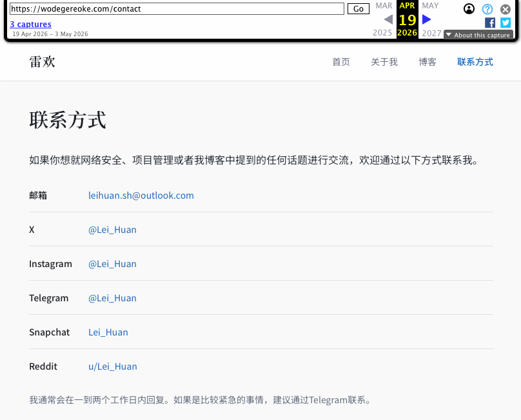Click the APR month label
521x420 pixels.
407,6
